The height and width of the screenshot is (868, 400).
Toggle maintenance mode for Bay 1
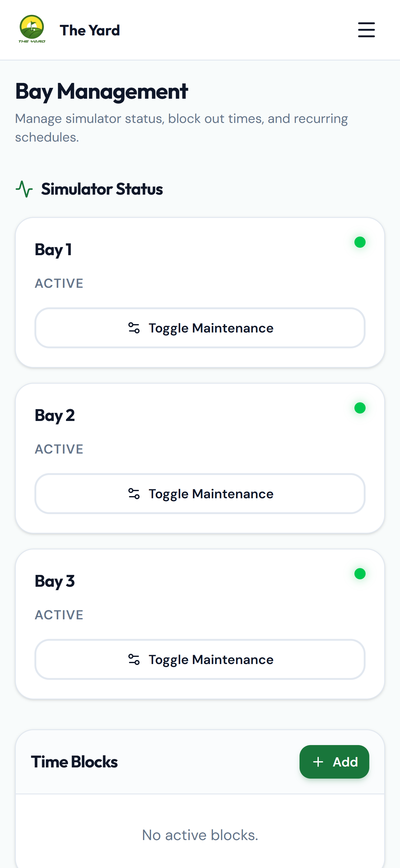tap(200, 328)
